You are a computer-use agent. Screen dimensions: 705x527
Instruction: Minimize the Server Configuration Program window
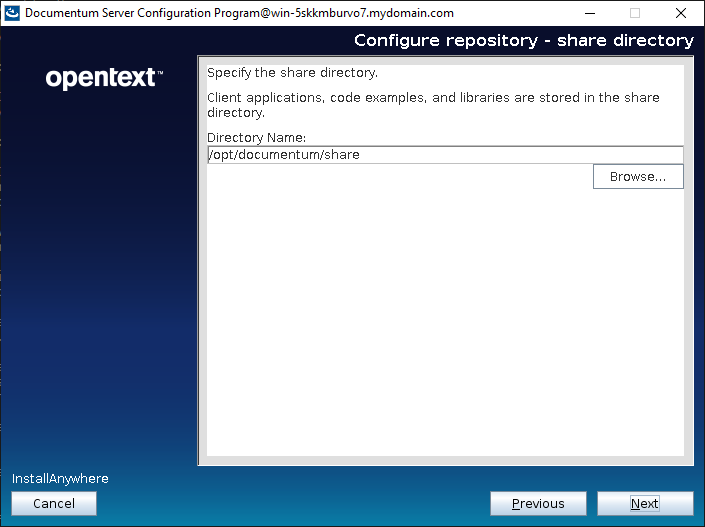[587, 13]
